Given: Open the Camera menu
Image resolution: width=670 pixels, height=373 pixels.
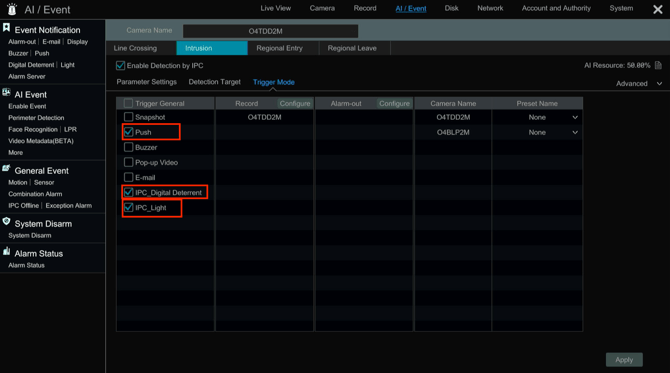Looking at the screenshot, I should [322, 8].
